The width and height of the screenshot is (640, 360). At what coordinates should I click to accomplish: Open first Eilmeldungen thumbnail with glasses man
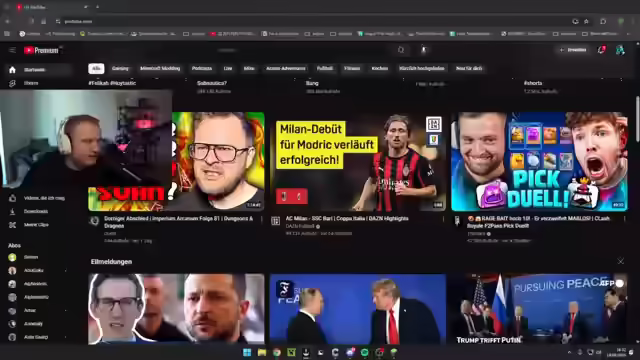point(176,309)
